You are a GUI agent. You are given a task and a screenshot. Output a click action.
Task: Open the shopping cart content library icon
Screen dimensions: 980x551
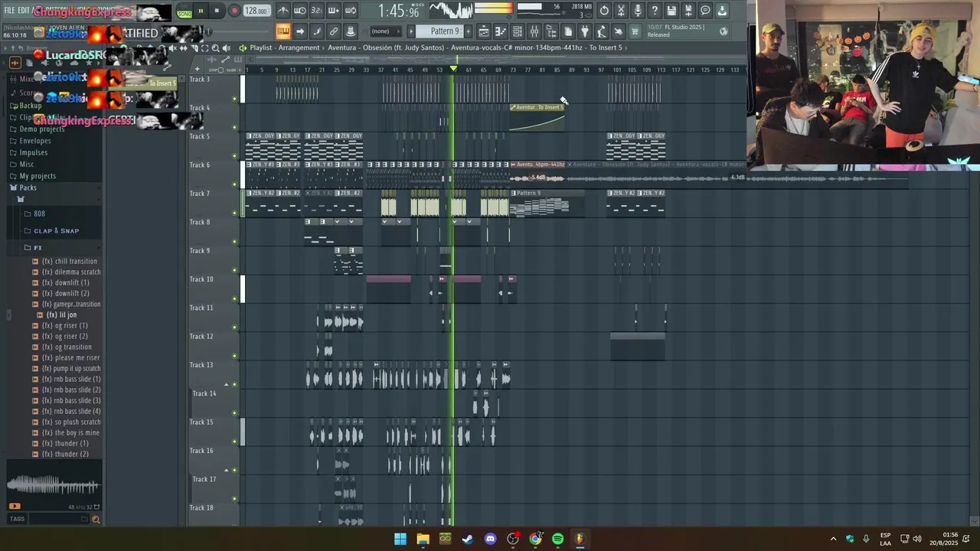click(x=635, y=31)
